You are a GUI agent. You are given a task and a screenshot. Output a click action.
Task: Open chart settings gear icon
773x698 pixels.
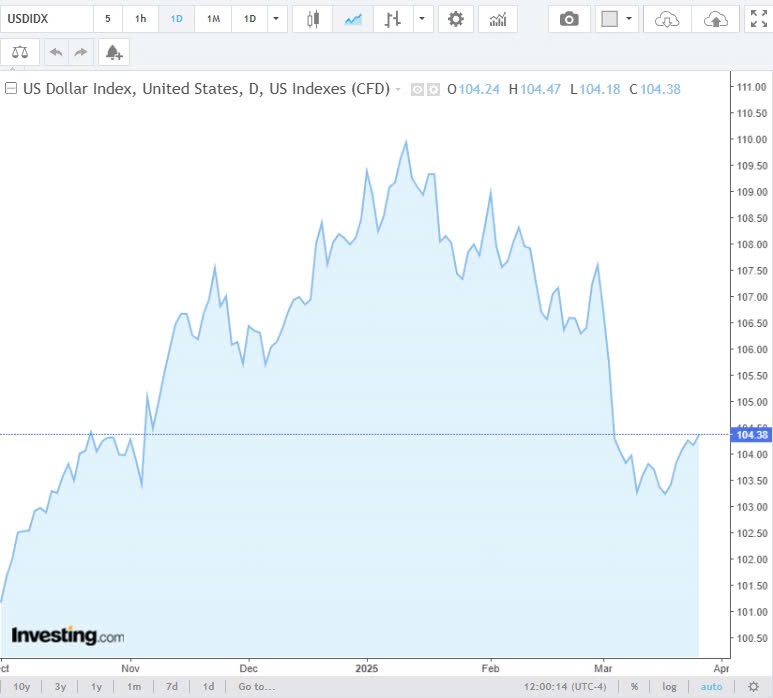tap(456, 19)
